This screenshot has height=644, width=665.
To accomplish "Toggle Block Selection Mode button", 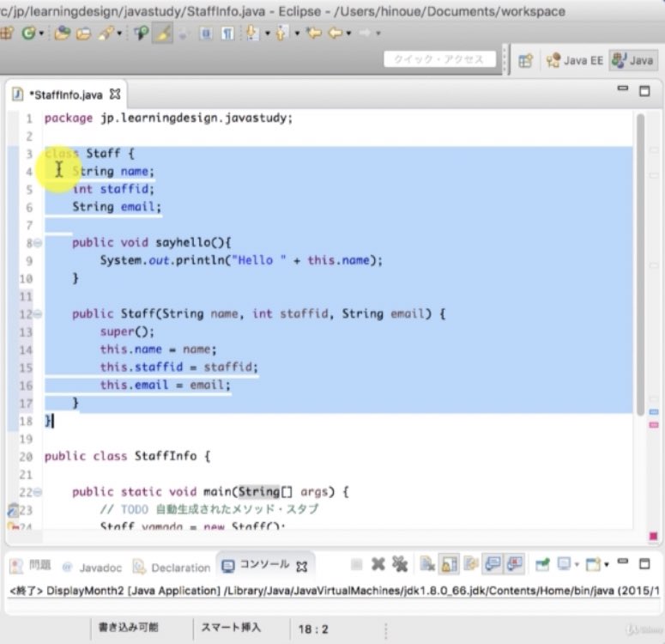I will (206, 33).
